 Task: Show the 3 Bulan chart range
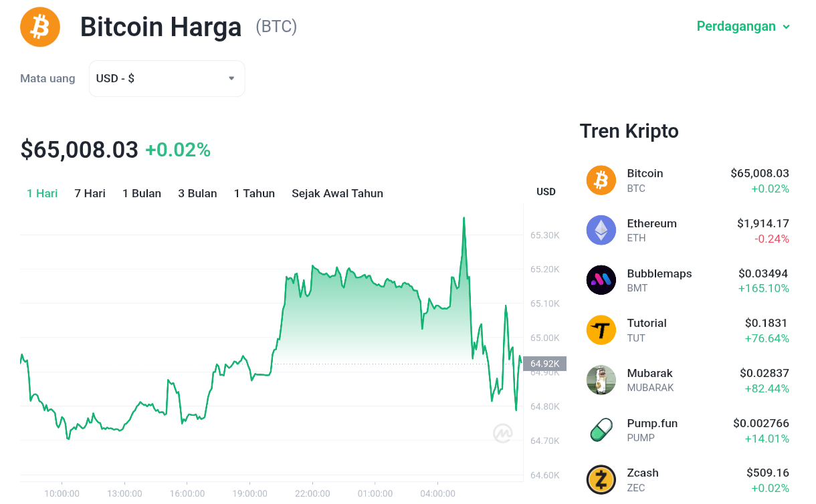click(197, 193)
